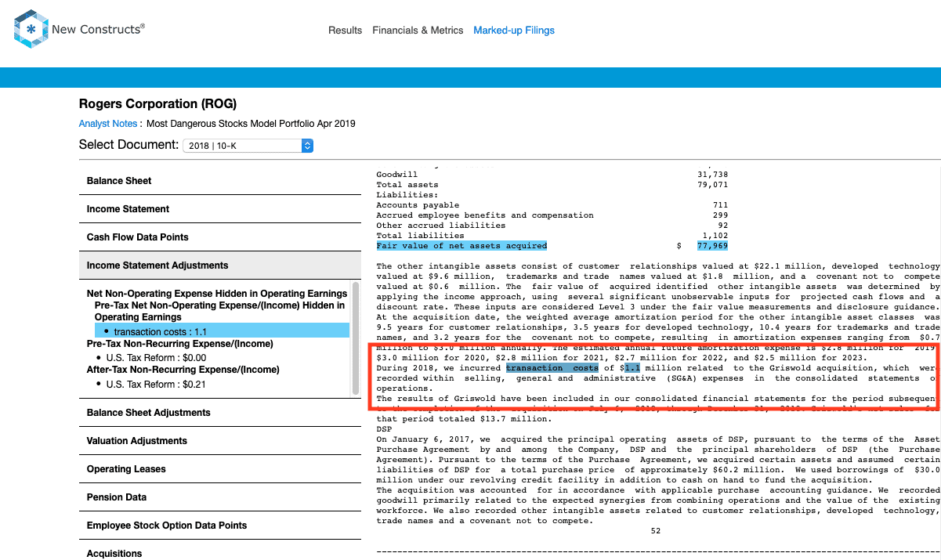This screenshot has height=560, width=941.
Task: Open Most Dangerous Stocks Model Portfolio link
Action: point(251,124)
